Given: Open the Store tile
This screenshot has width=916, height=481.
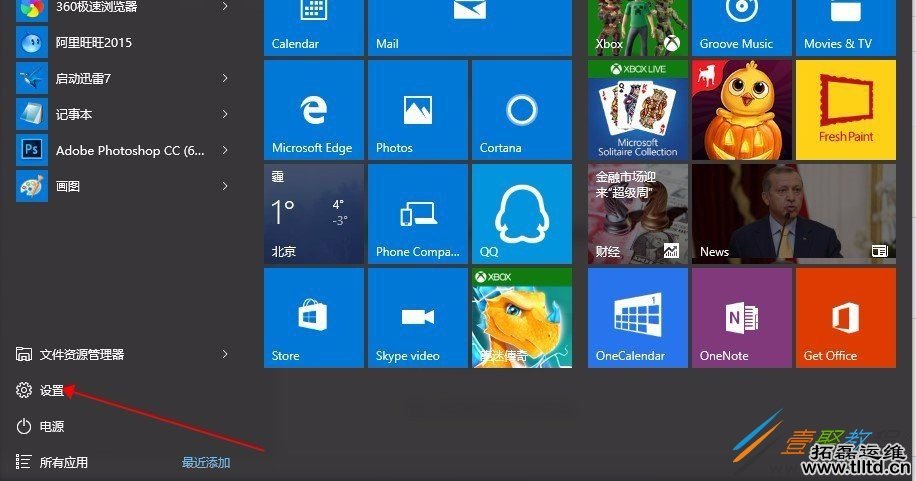Looking at the screenshot, I should (314, 318).
